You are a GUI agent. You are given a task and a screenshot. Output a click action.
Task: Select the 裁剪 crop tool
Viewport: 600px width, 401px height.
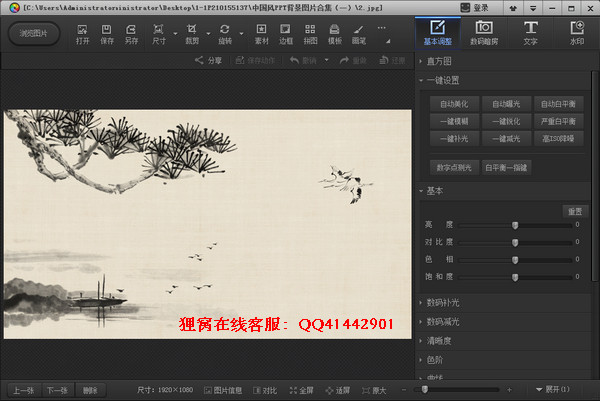coord(192,34)
